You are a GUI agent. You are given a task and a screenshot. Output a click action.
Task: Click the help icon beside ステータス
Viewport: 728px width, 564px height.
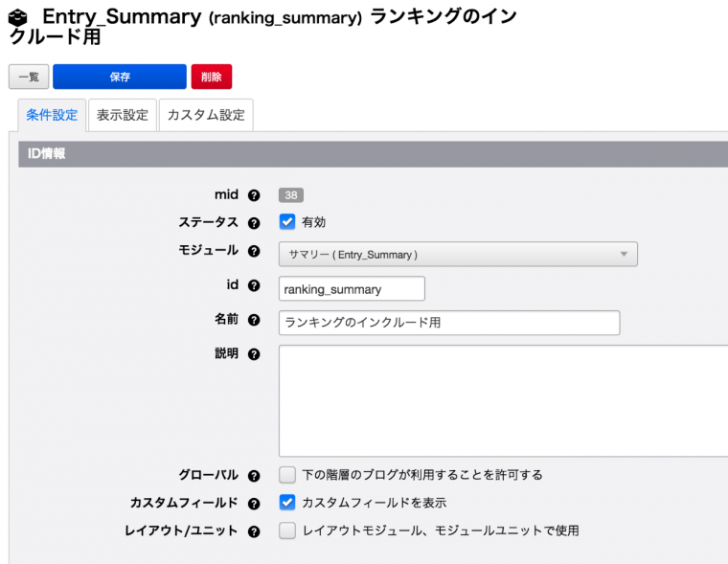click(254, 223)
